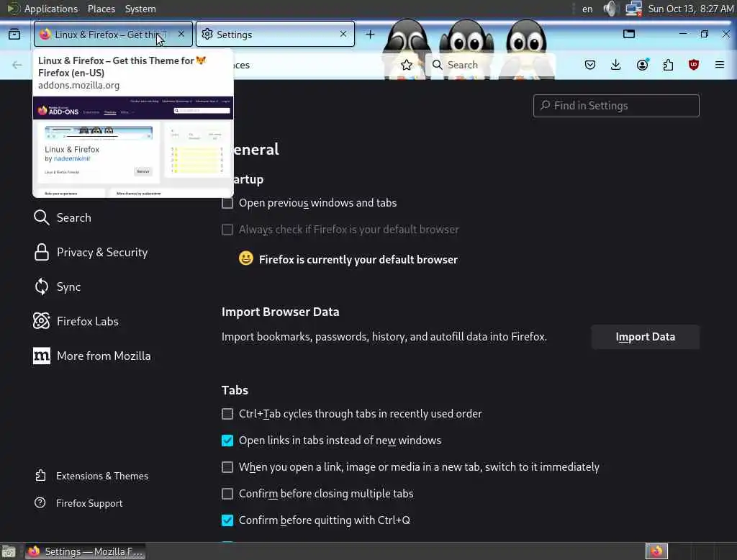
Task: Open a new tab with the plus button
Action: (x=370, y=35)
